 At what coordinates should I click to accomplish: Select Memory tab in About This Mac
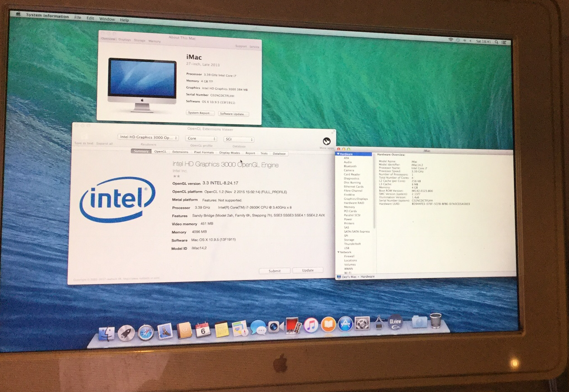click(154, 41)
